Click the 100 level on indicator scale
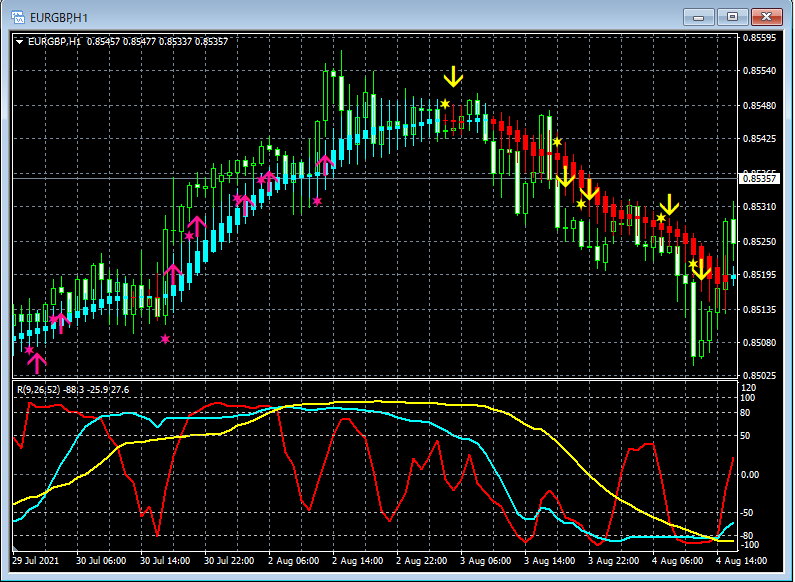795x582 pixels. 747,398
